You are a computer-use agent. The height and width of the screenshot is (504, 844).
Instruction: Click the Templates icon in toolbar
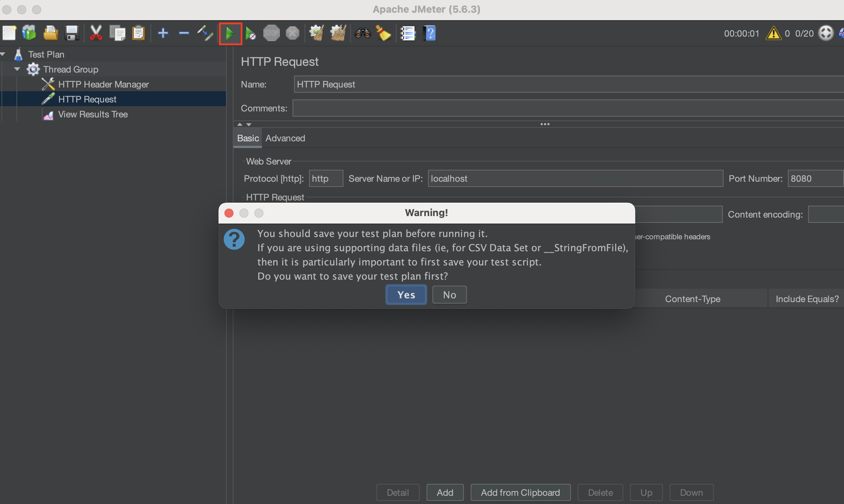point(29,33)
